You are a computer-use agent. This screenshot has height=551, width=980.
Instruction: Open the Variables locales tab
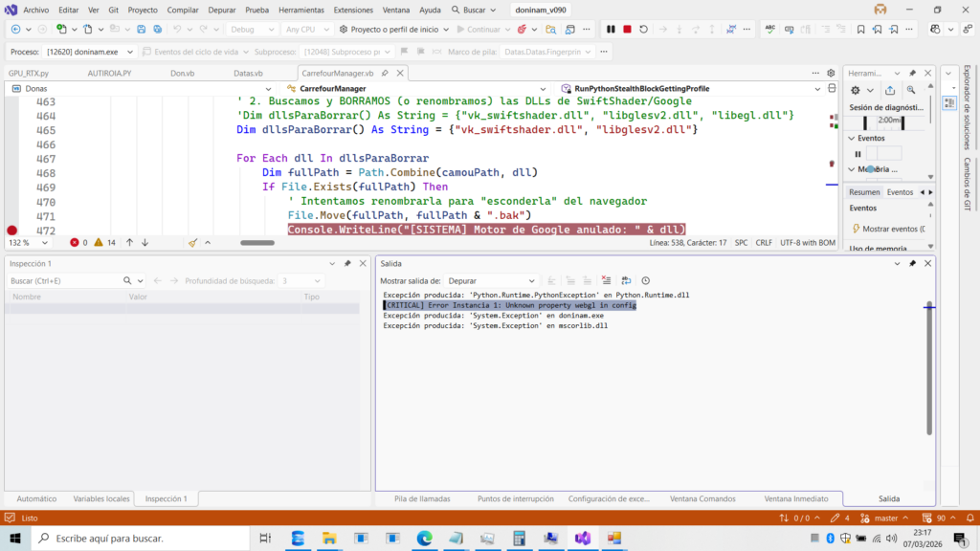click(101, 498)
